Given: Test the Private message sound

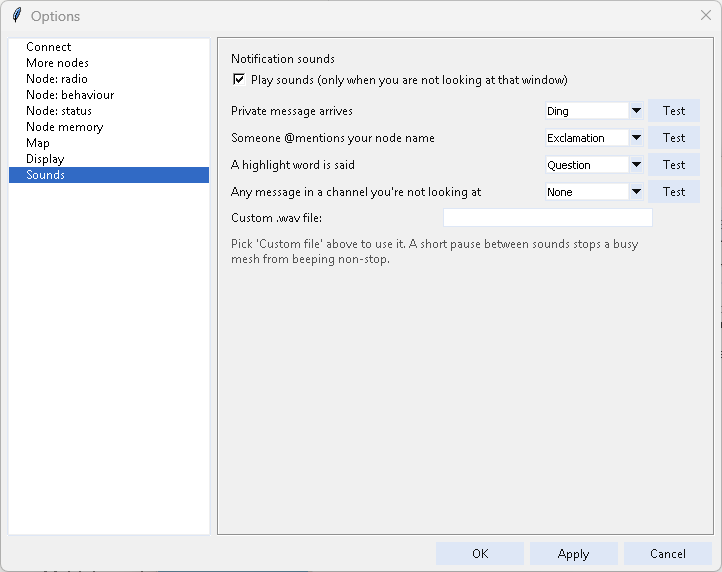Looking at the screenshot, I should click(x=674, y=111).
